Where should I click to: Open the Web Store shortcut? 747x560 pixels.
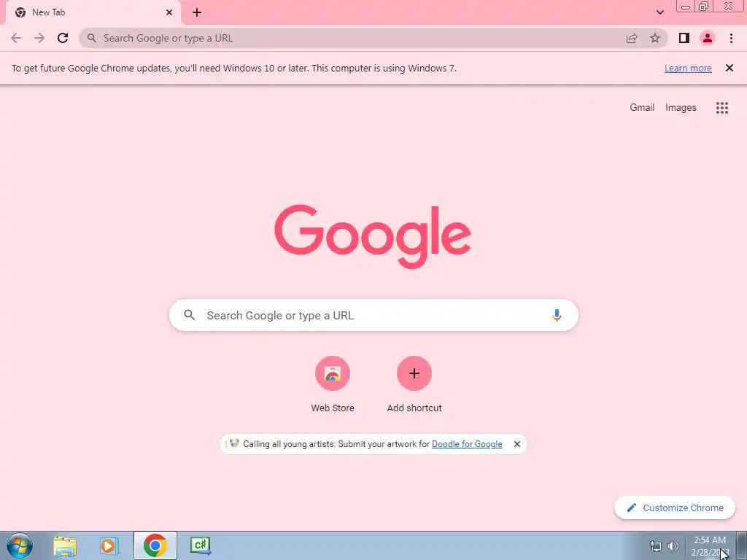333,373
